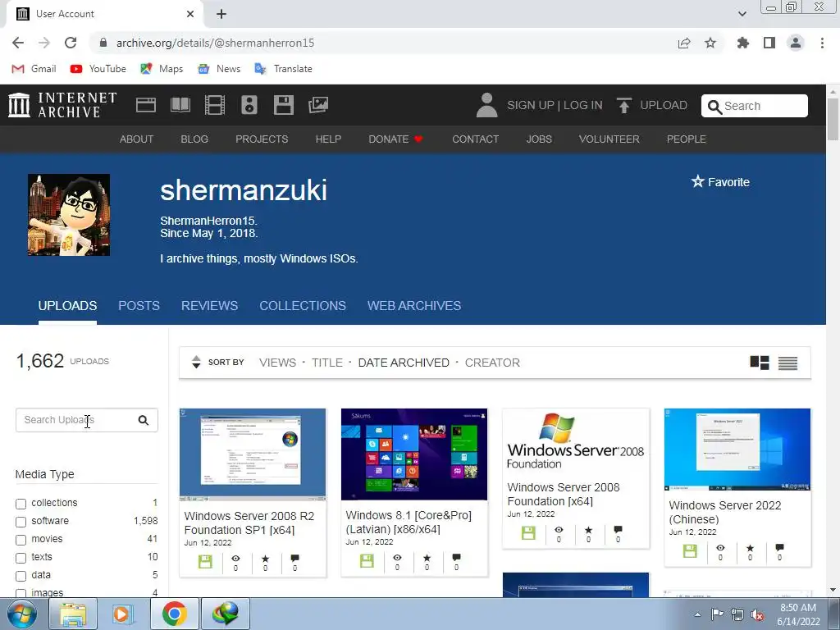
Task: Open the tab search chevron dropdown
Action: (742, 14)
